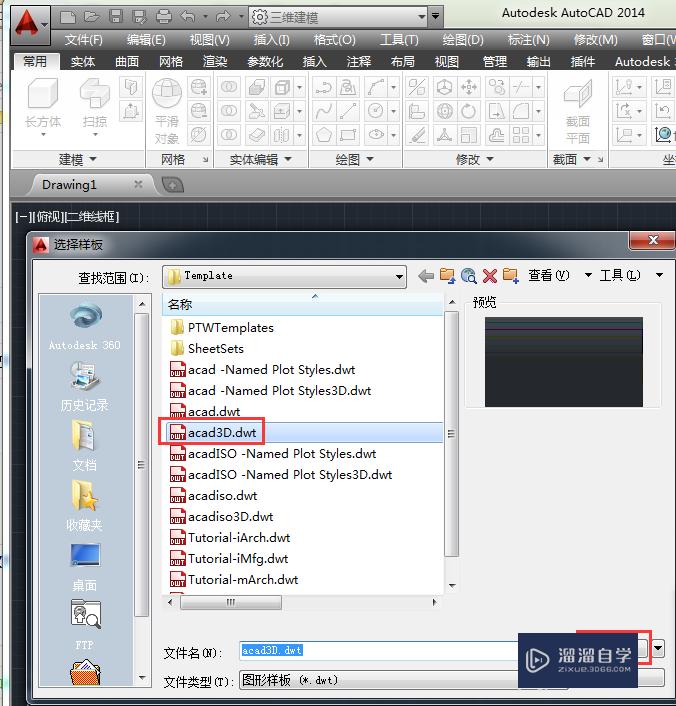This screenshot has width=676, height=706.
Task: Click the 截面平面 section plane tool
Action: click(x=578, y=111)
